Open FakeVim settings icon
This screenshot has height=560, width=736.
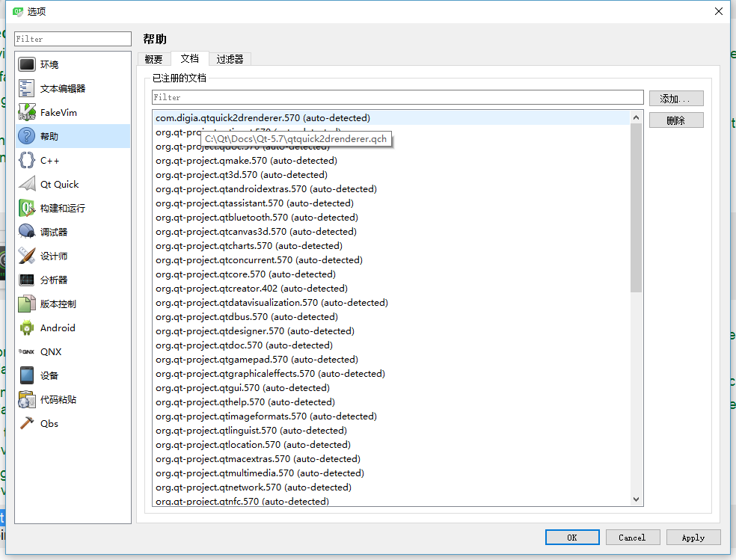27,112
